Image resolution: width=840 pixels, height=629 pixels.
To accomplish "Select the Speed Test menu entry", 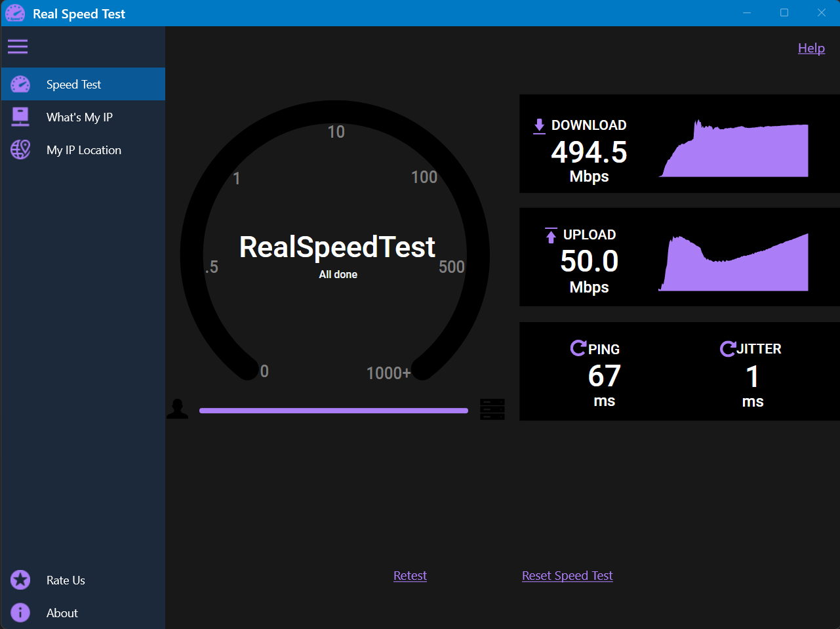I will (73, 84).
